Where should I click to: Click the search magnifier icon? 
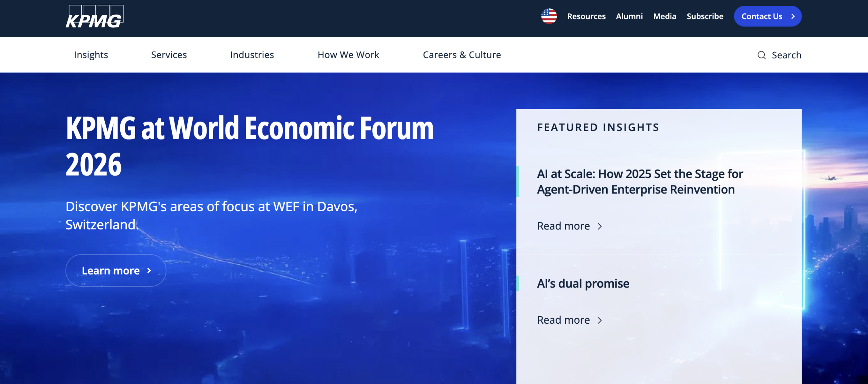(762, 55)
